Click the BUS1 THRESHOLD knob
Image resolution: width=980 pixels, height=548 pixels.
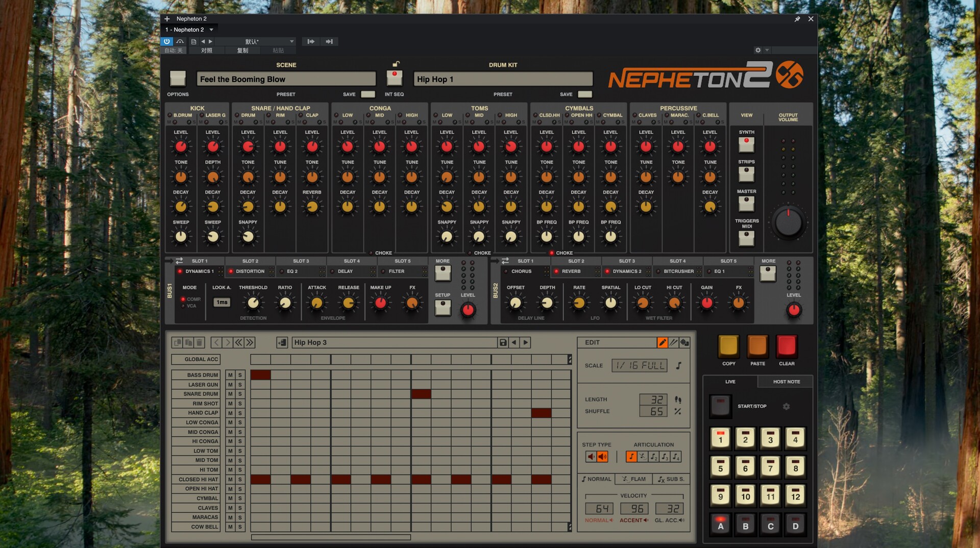[x=253, y=303]
